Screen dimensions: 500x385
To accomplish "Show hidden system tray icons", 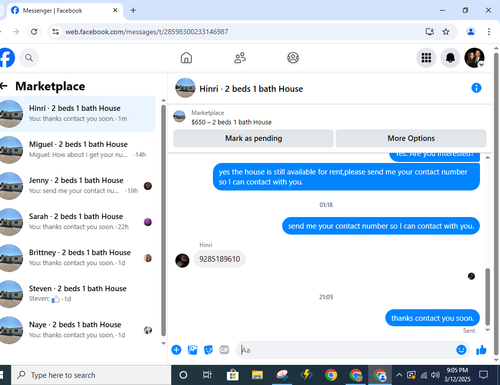I will tap(399, 375).
